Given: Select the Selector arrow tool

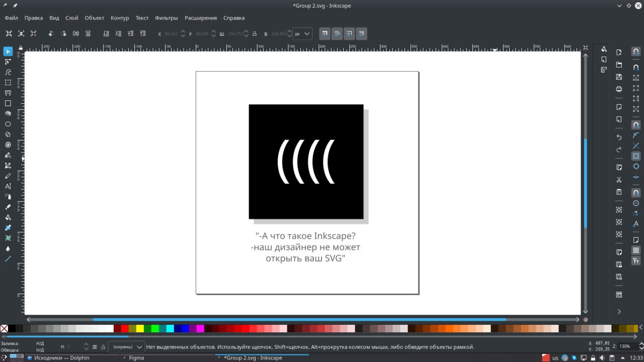Looking at the screenshot, I should [x=8, y=51].
